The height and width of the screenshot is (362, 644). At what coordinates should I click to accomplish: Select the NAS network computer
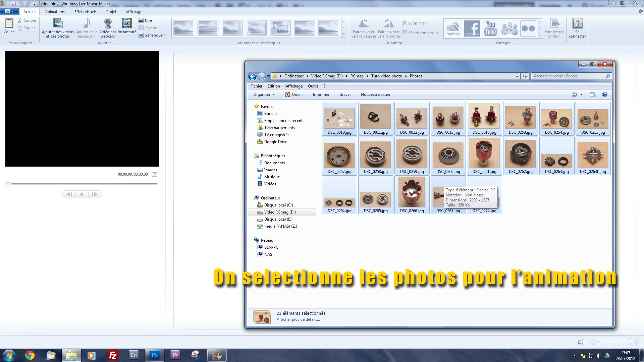pyautogui.click(x=268, y=254)
